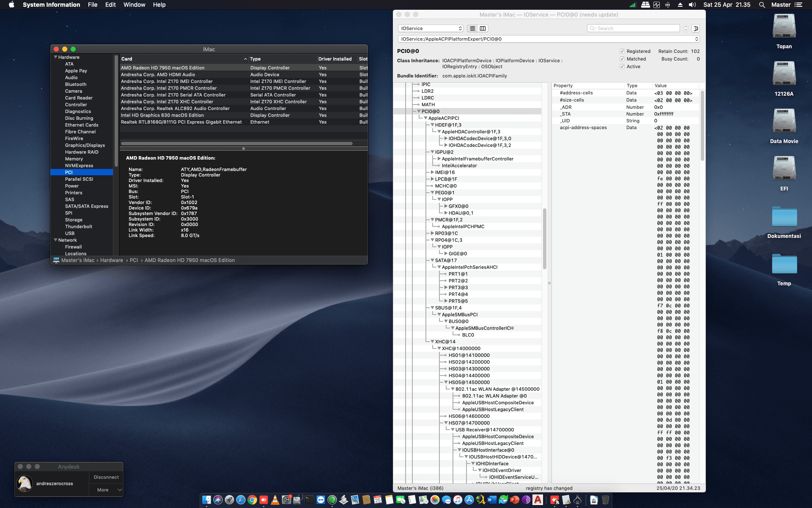This screenshot has width=812, height=508.
Task: Open PowerPoint from the dock
Action: [x=515, y=500]
